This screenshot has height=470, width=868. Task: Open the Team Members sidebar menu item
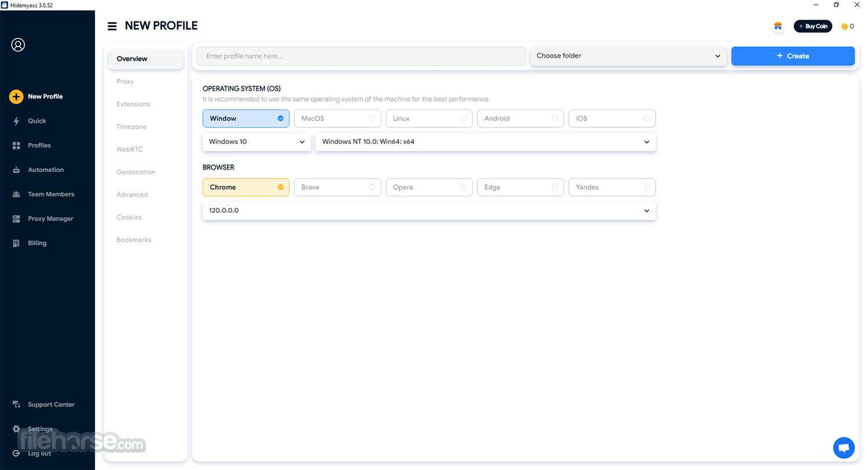coord(51,194)
